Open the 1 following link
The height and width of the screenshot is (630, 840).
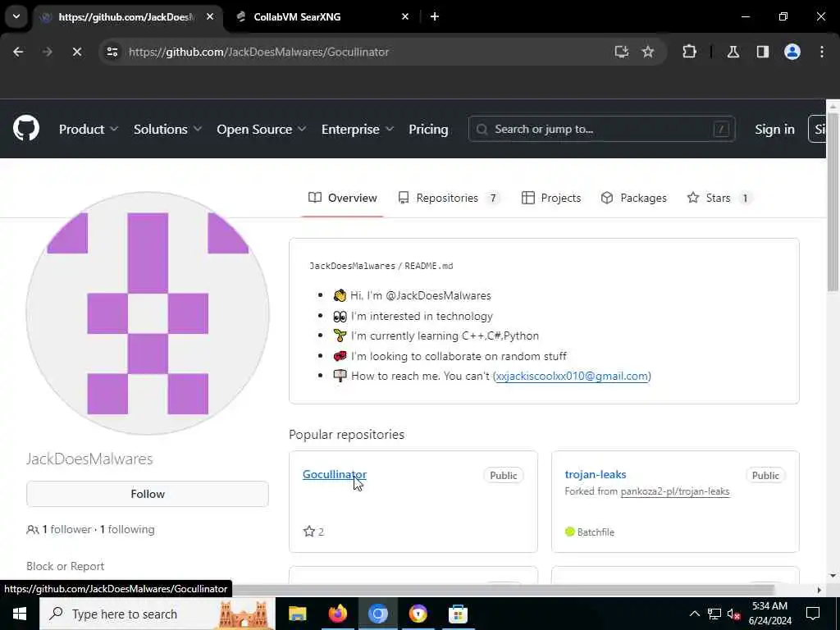127,529
